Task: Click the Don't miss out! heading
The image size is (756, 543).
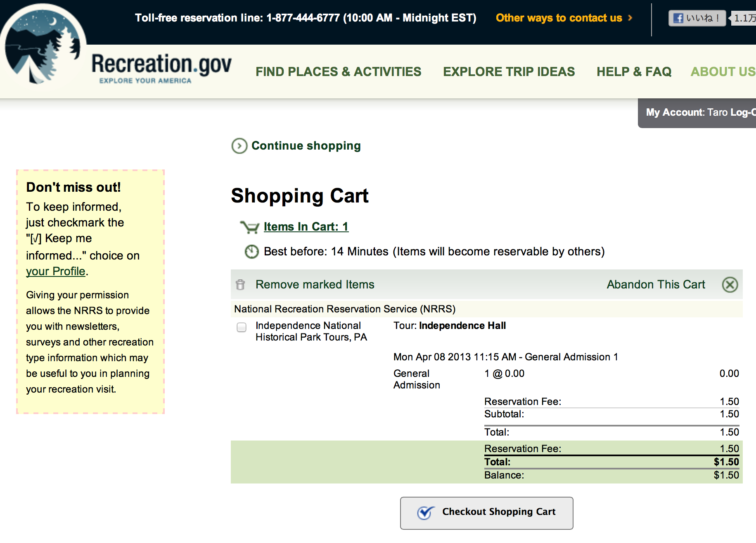Action: click(x=73, y=187)
